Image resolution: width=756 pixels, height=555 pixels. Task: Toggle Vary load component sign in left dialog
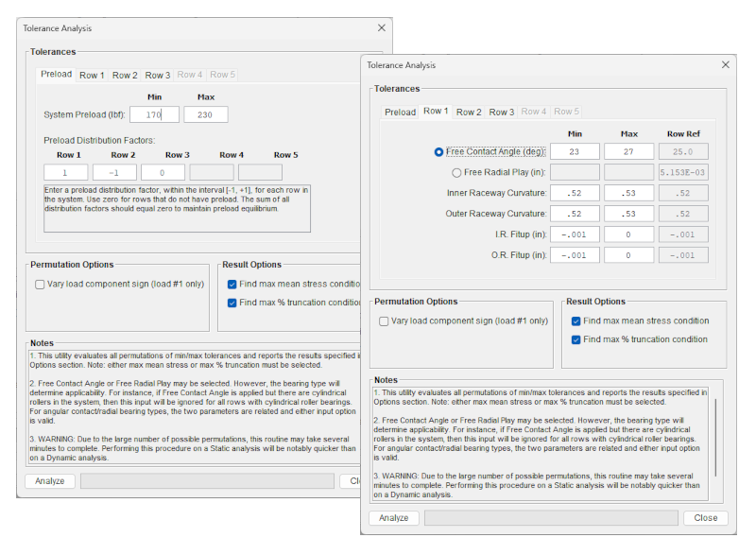40,285
